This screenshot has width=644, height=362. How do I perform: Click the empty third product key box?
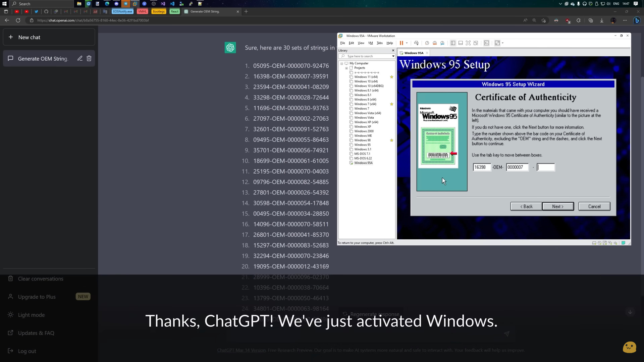coord(546,167)
